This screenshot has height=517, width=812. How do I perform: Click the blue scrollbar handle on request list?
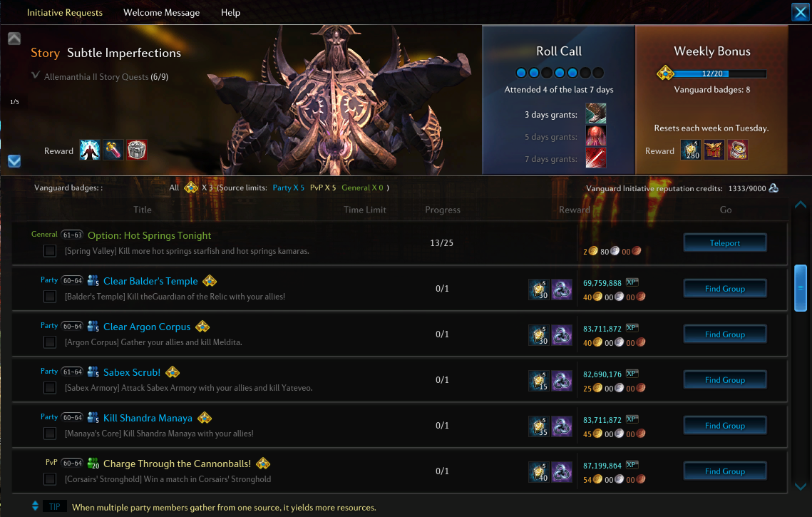click(801, 288)
